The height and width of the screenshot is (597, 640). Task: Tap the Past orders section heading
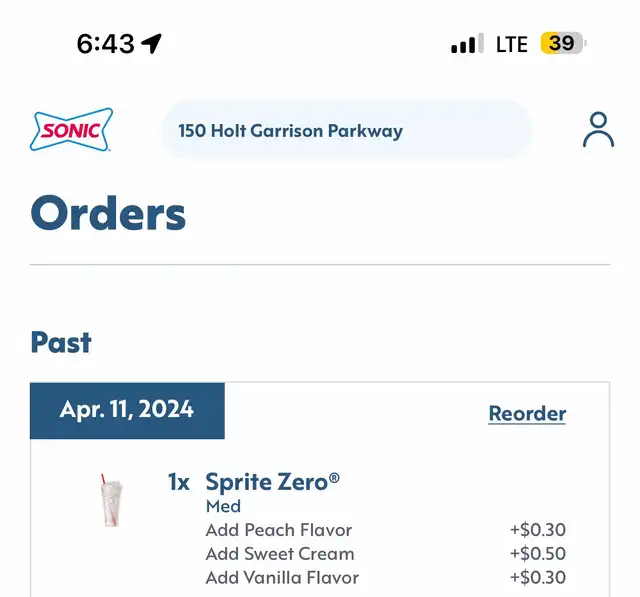pyautogui.click(x=61, y=342)
